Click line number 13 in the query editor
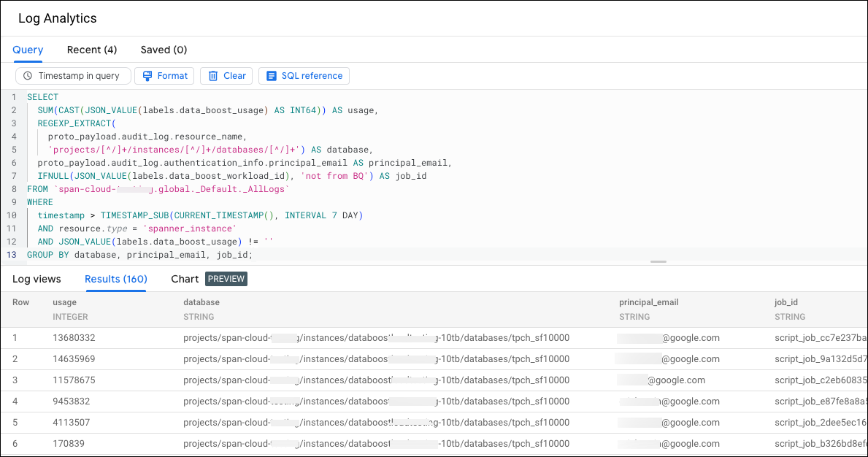Screen dimensions: 868x457 (11, 255)
